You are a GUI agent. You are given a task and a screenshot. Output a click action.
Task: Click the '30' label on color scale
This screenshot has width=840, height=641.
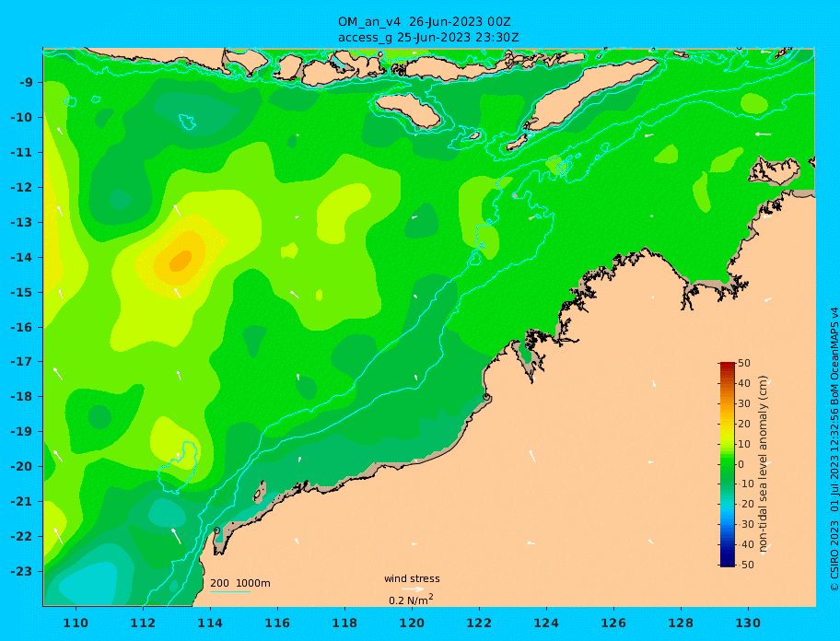click(744, 403)
